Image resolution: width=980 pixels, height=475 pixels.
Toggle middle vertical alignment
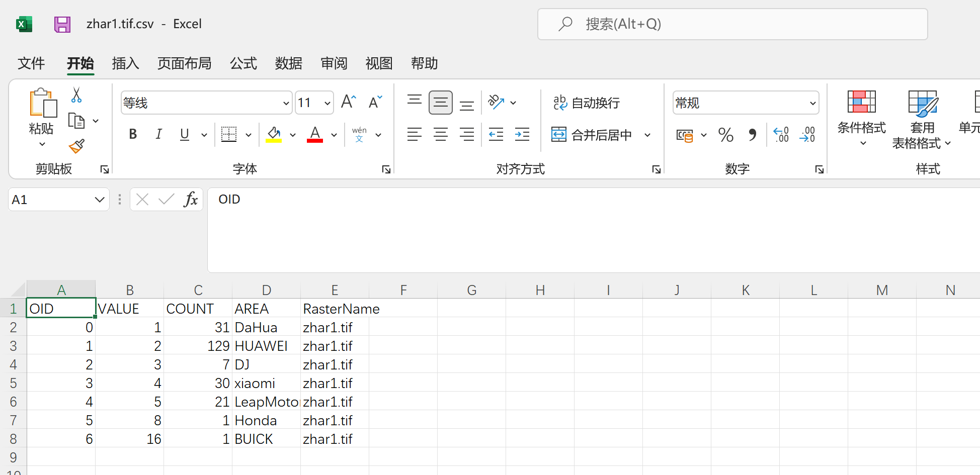coord(441,103)
